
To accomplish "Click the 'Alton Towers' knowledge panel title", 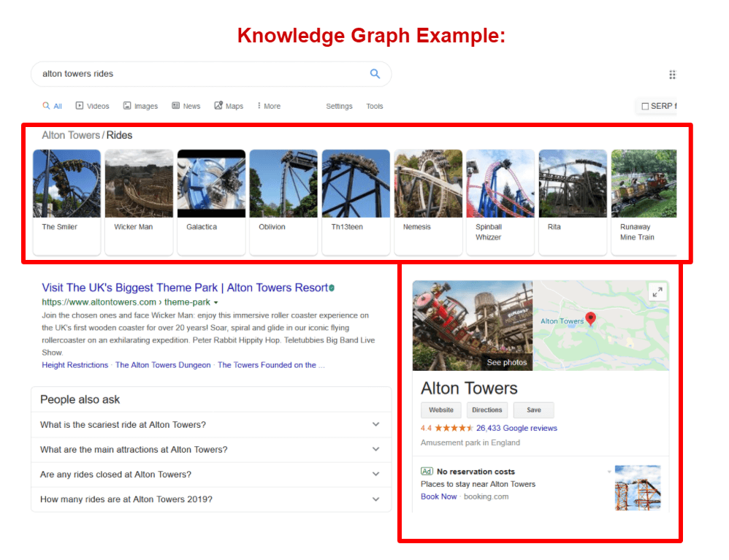I will 469,388.
